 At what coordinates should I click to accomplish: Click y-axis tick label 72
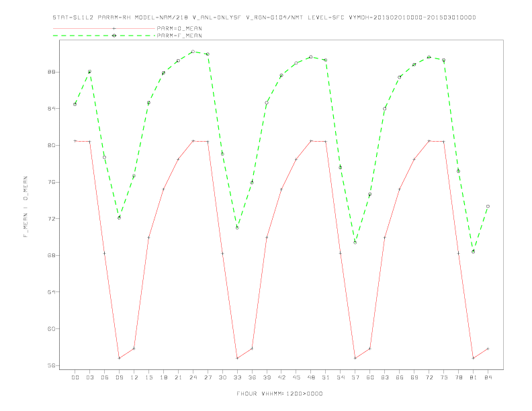point(51,219)
